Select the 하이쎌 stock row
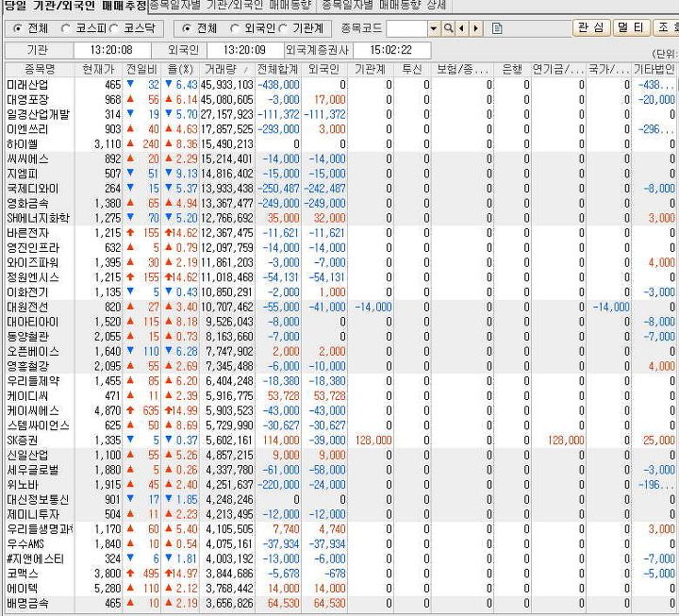The image size is (679, 616). [x=340, y=144]
